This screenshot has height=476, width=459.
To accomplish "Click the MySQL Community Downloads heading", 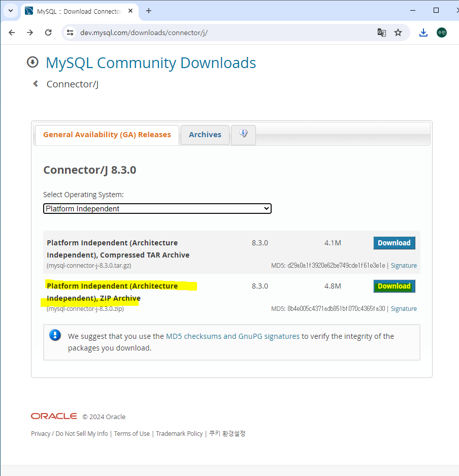I will pyautogui.click(x=151, y=63).
